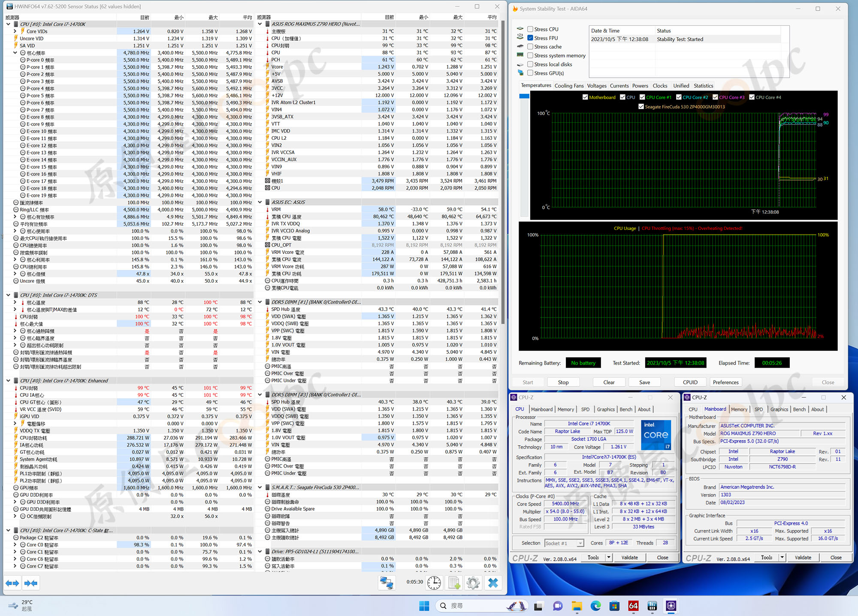Click the Stress cache chip icon
This screenshot has height=616, width=858.
click(520, 46)
